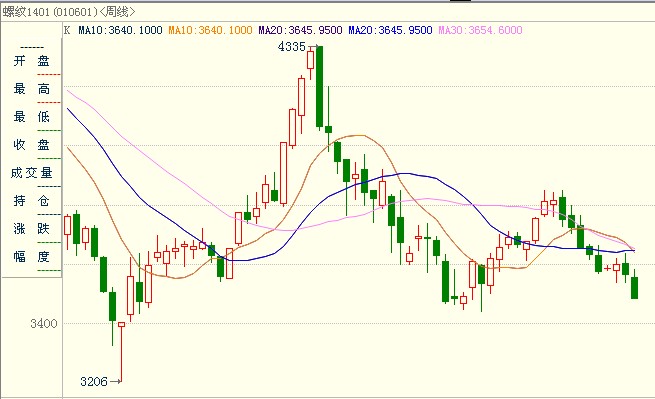
Task: Select the 持仓 field in the info panel
Action: point(31,201)
